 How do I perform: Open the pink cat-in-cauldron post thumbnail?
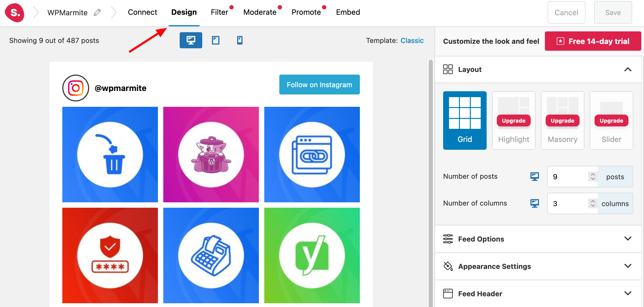point(211,155)
